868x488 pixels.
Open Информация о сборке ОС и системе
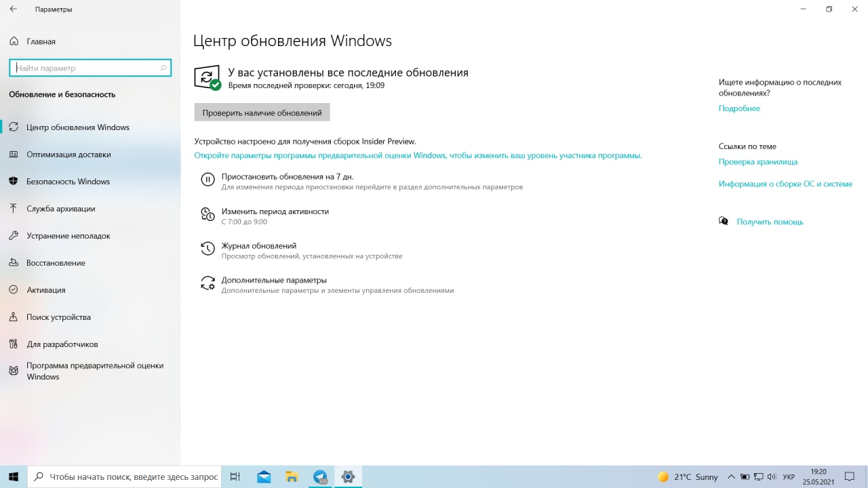[785, 184]
